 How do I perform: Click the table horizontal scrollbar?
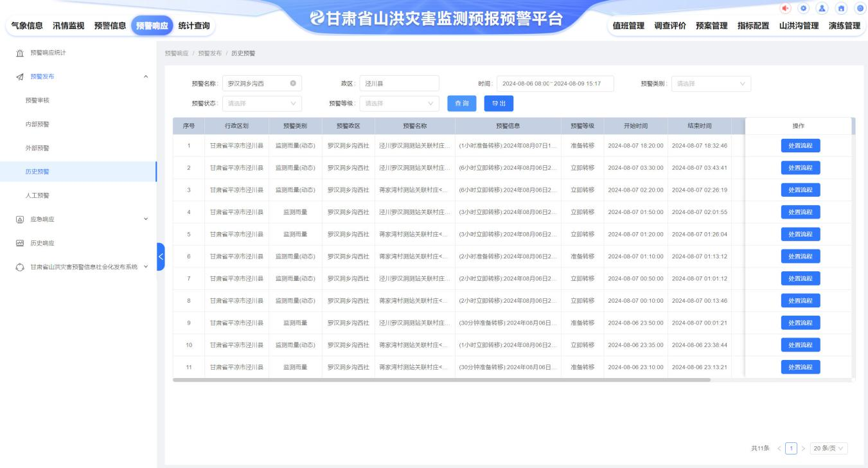click(441, 380)
